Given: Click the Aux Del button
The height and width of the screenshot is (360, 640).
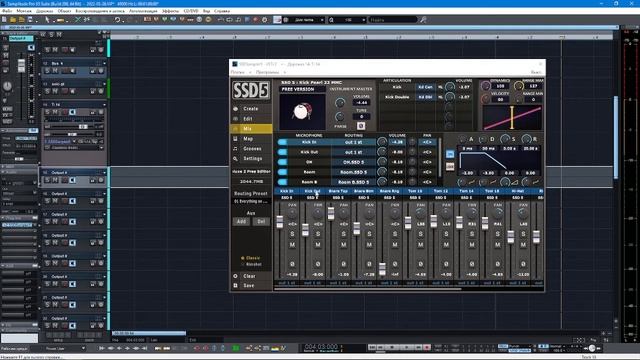Looking at the screenshot, I should coord(261,221).
